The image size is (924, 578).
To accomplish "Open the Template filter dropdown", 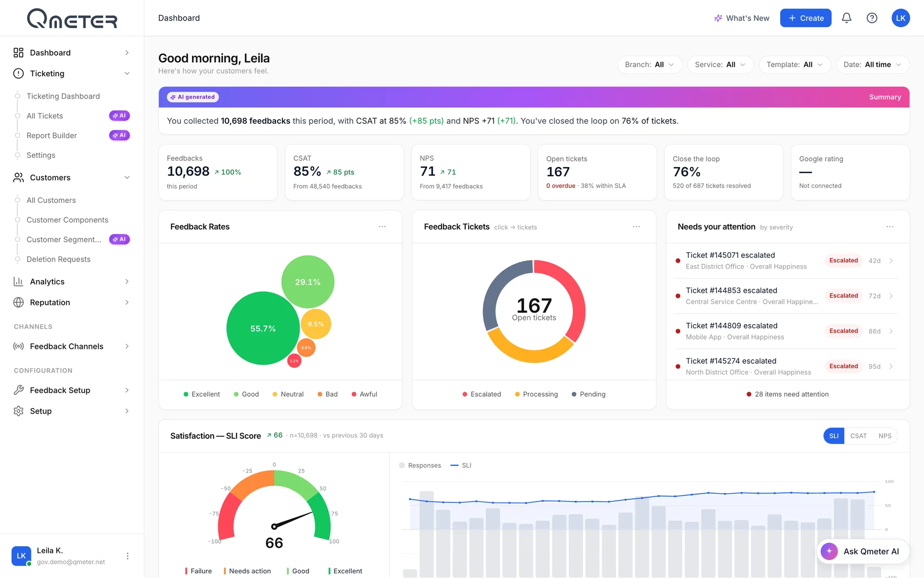I will tap(795, 65).
